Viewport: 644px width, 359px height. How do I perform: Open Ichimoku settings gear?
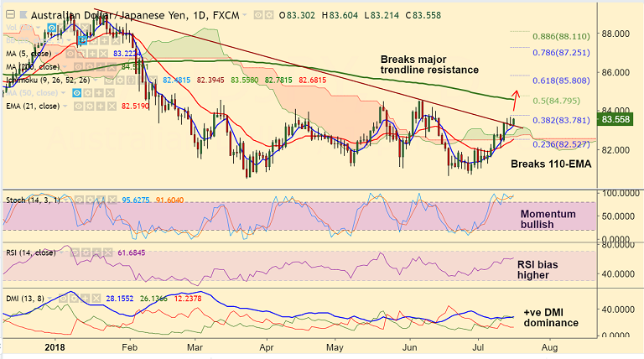(120, 80)
